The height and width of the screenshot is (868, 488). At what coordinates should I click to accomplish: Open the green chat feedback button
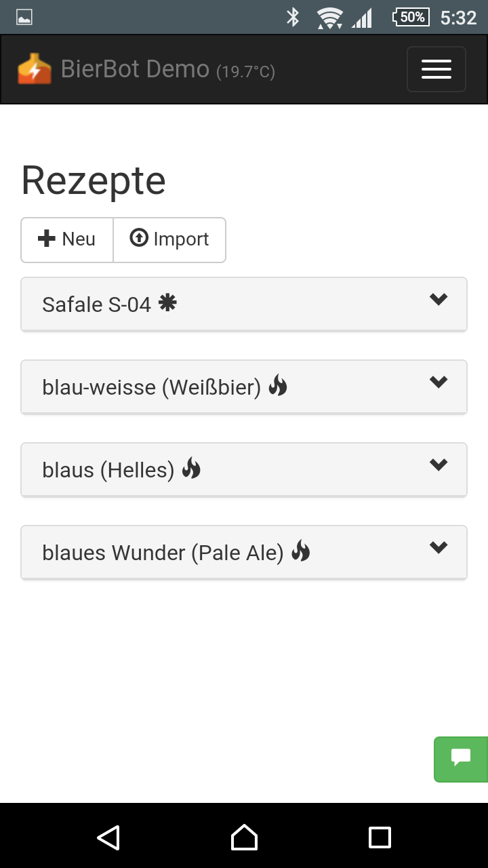tap(461, 759)
